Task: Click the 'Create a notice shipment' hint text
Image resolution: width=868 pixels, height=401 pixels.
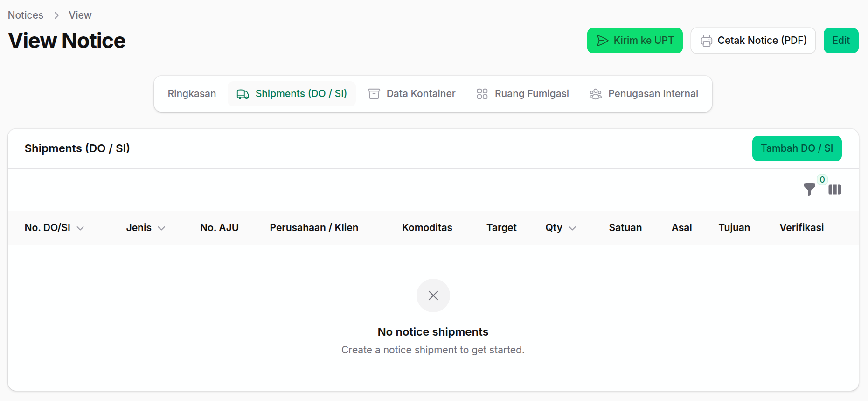Action: point(433,350)
